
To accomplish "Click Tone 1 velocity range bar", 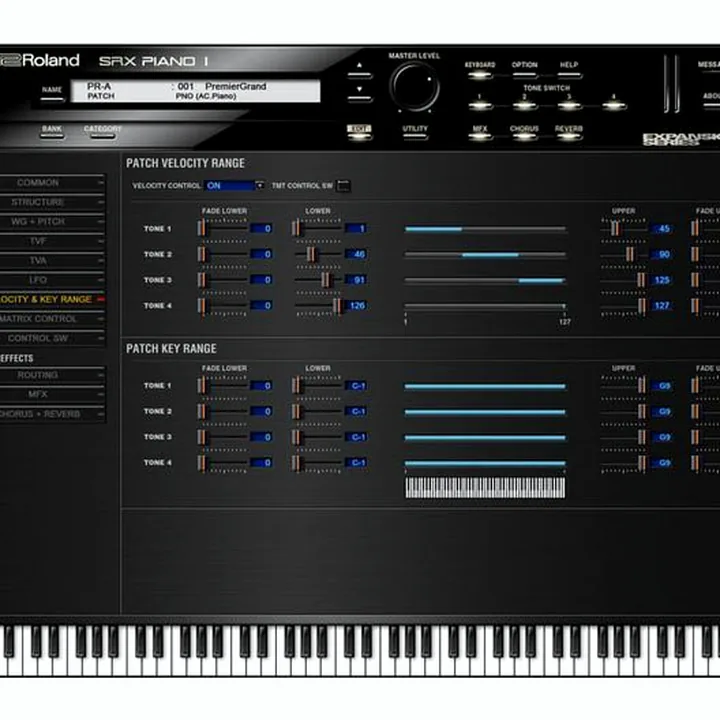I will pyautogui.click(x=485, y=229).
